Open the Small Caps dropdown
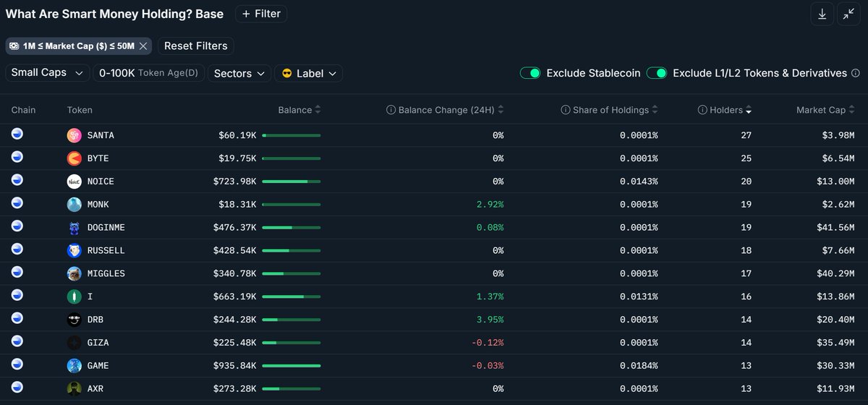Image resolution: width=868 pixels, height=405 pixels. pos(47,73)
